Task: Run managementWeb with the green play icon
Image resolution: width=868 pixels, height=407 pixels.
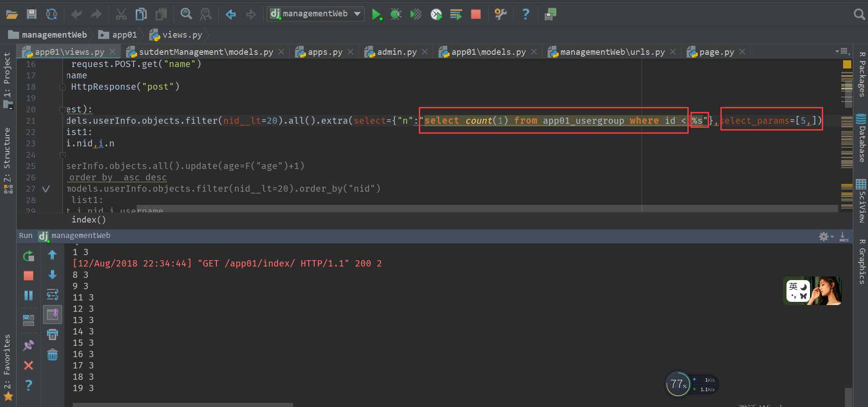Action: (377, 15)
